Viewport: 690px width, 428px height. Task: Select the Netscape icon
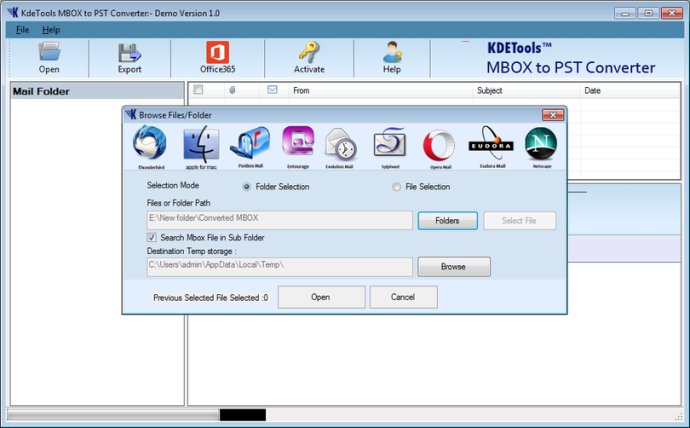click(x=541, y=143)
